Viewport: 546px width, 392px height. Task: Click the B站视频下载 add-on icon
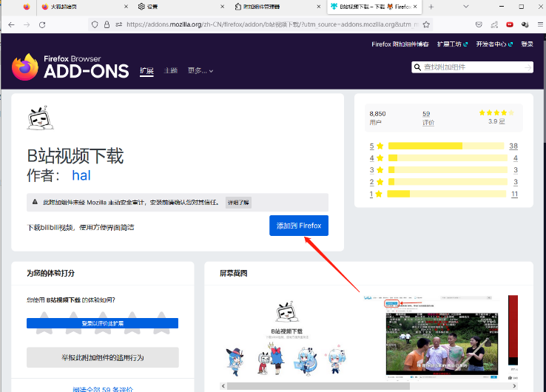41,118
